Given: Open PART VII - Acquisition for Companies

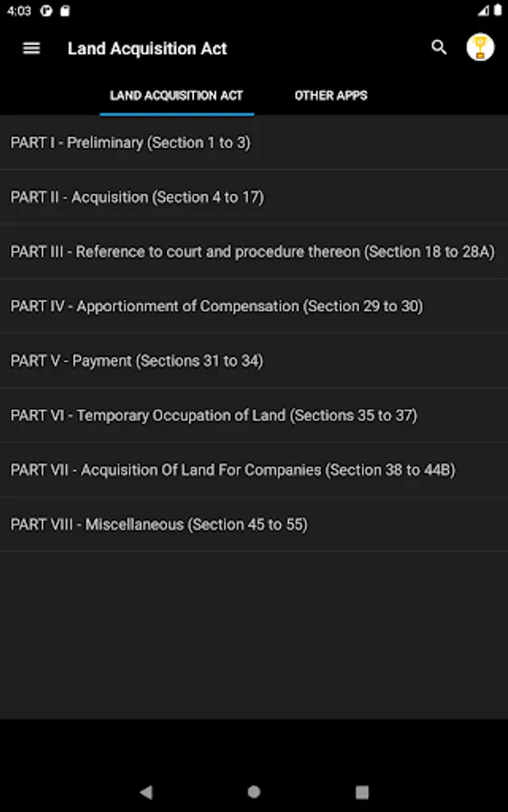Looking at the screenshot, I should click(x=254, y=470).
